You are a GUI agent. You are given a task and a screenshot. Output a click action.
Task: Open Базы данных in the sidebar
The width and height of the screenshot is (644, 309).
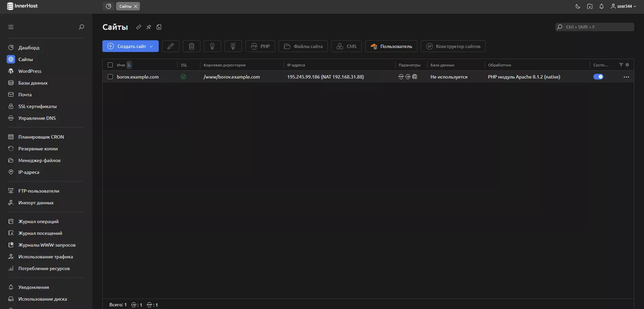point(33,83)
